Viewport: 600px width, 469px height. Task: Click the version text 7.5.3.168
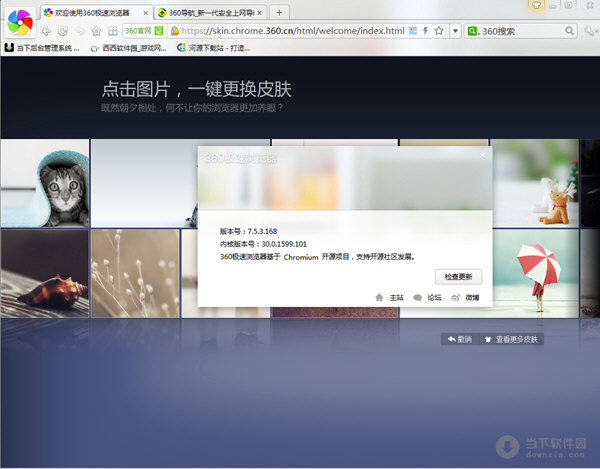262,231
